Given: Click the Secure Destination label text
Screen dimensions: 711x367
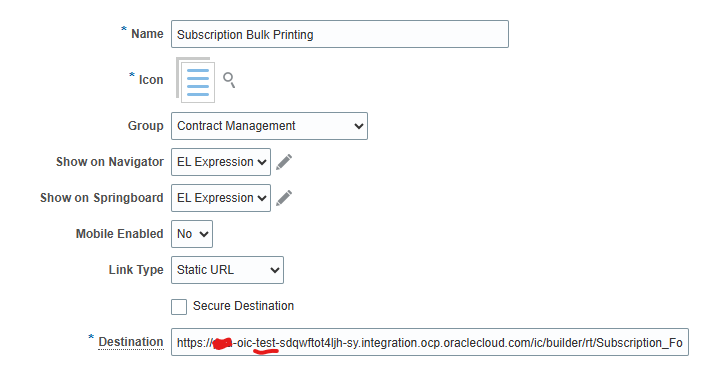Looking at the screenshot, I should click(243, 306).
